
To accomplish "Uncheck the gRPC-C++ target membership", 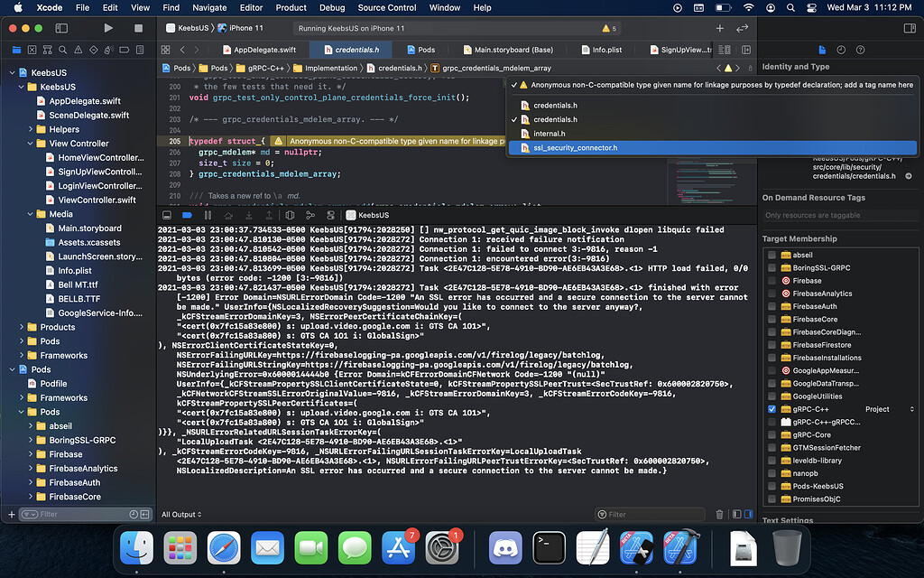I will pos(772,409).
